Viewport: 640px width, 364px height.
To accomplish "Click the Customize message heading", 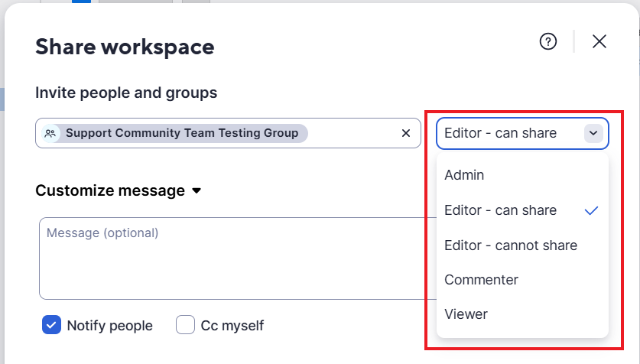I will pyautogui.click(x=110, y=190).
